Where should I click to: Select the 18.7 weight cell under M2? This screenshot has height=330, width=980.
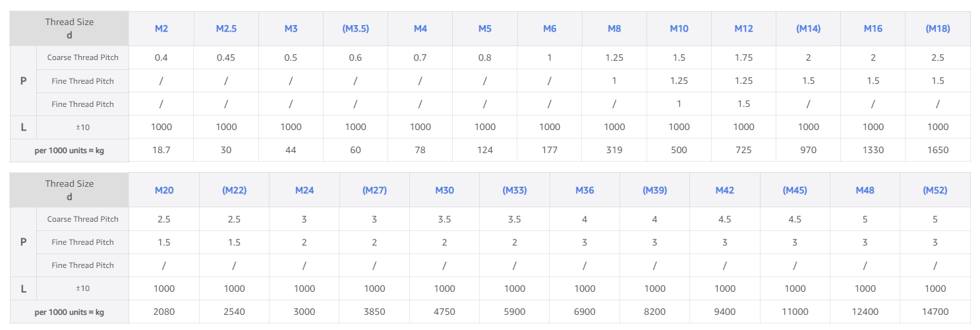(x=161, y=150)
